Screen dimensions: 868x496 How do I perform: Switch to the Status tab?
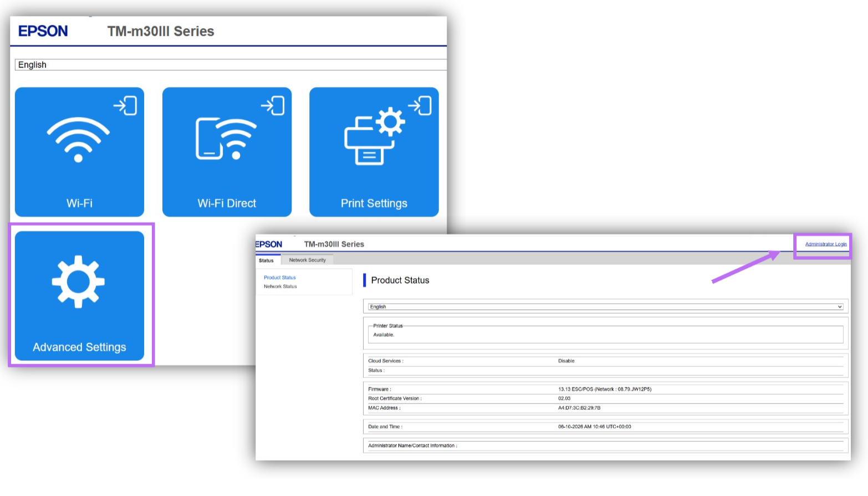(x=267, y=260)
